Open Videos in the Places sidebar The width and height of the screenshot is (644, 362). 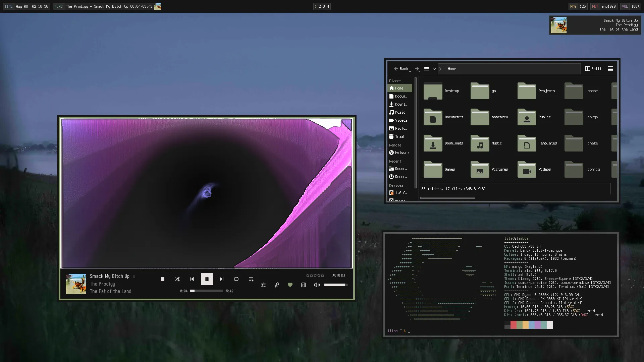(x=399, y=120)
